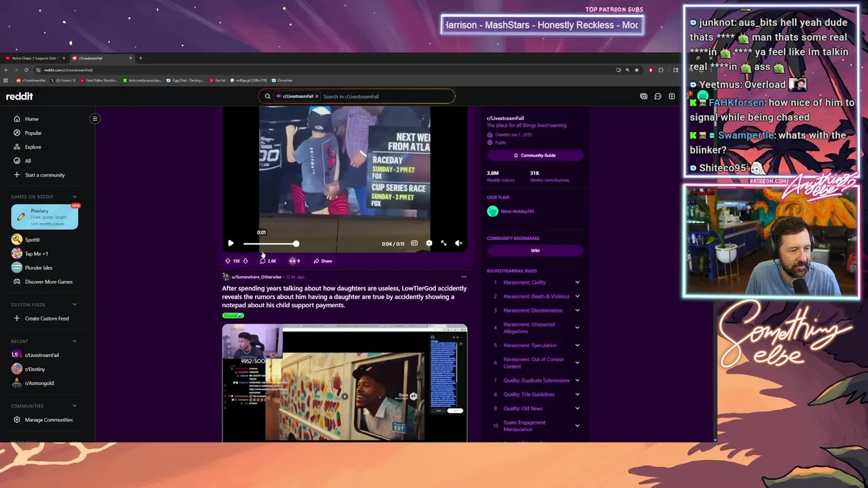Unmute the video sound
Screen dimensions: 868x488
pos(458,243)
